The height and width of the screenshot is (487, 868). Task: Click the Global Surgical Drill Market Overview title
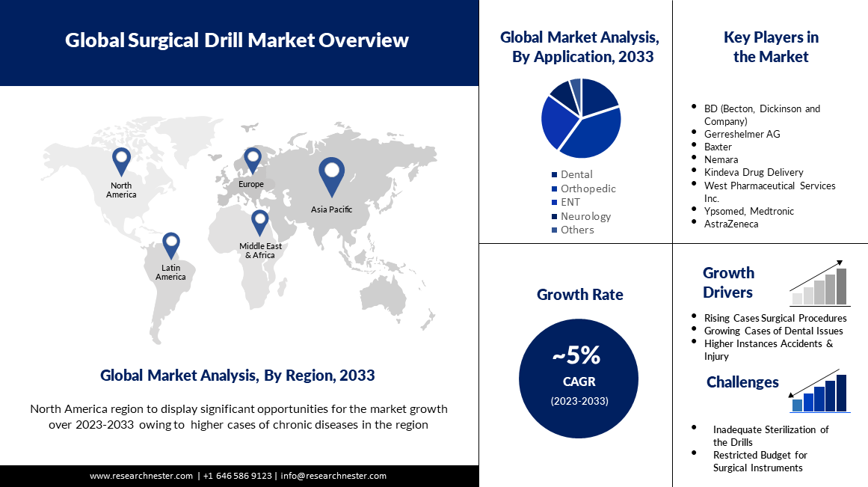pos(237,40)
